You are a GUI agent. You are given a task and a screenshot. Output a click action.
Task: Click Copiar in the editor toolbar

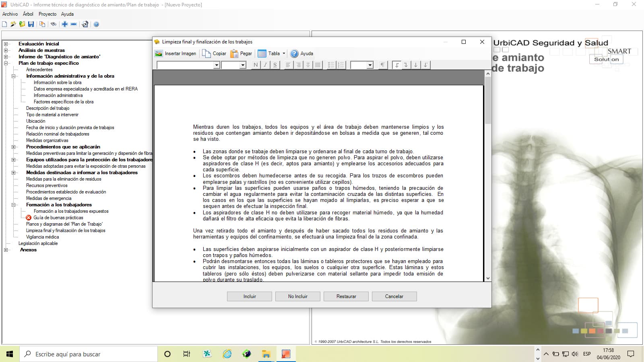[215, 53]
